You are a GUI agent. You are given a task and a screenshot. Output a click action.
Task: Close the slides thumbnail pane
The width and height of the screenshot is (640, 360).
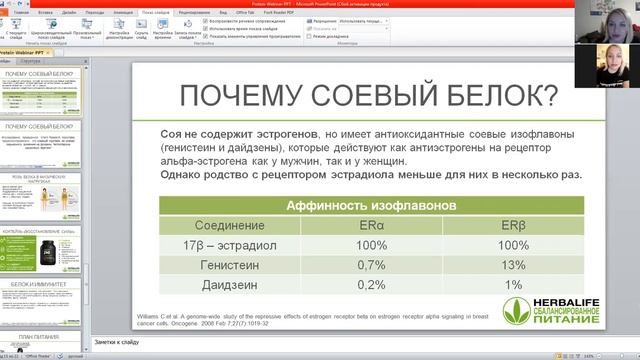pos(85,61)
